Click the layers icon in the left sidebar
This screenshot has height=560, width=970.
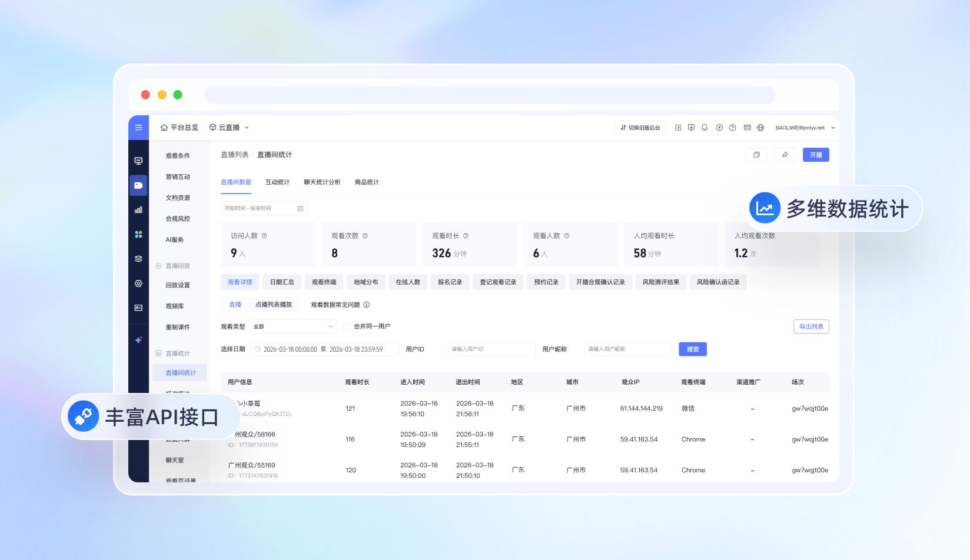pos(139,259)
